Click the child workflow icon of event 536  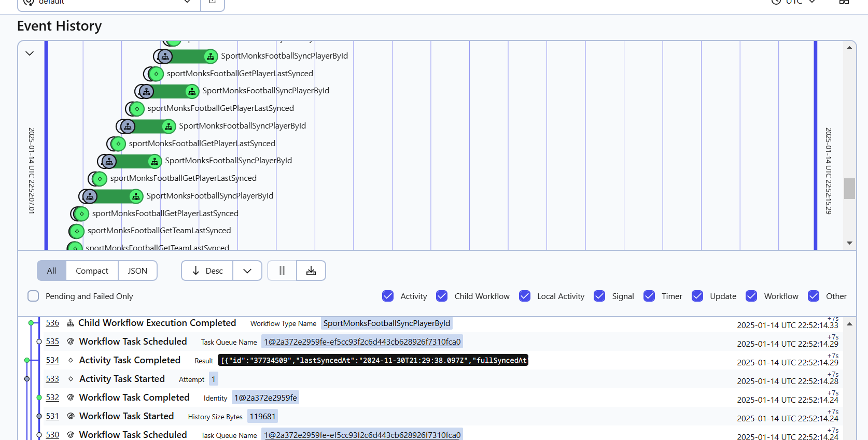(71, 323)
